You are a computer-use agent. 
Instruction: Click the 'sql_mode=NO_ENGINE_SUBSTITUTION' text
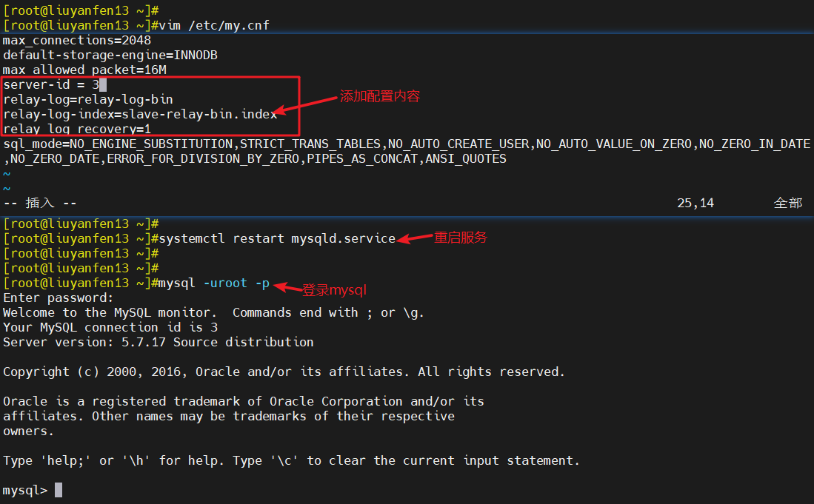coord(118,144)
